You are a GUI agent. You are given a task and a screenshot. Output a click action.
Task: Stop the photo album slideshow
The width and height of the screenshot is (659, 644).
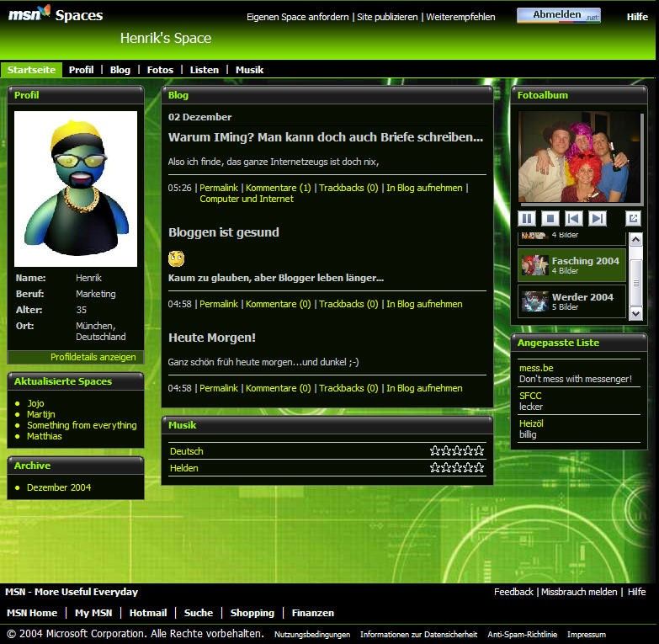pos(550,219)
